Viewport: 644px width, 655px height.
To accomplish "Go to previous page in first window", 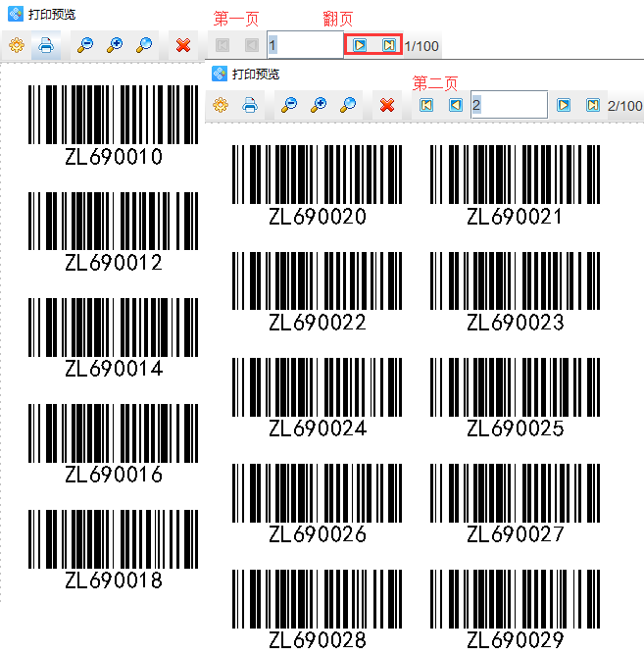I will click(251, 45).
